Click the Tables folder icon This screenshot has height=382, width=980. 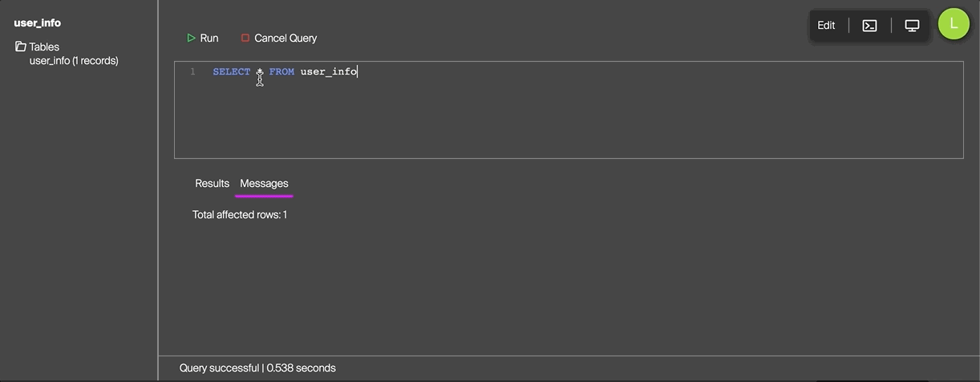(21, 47)
